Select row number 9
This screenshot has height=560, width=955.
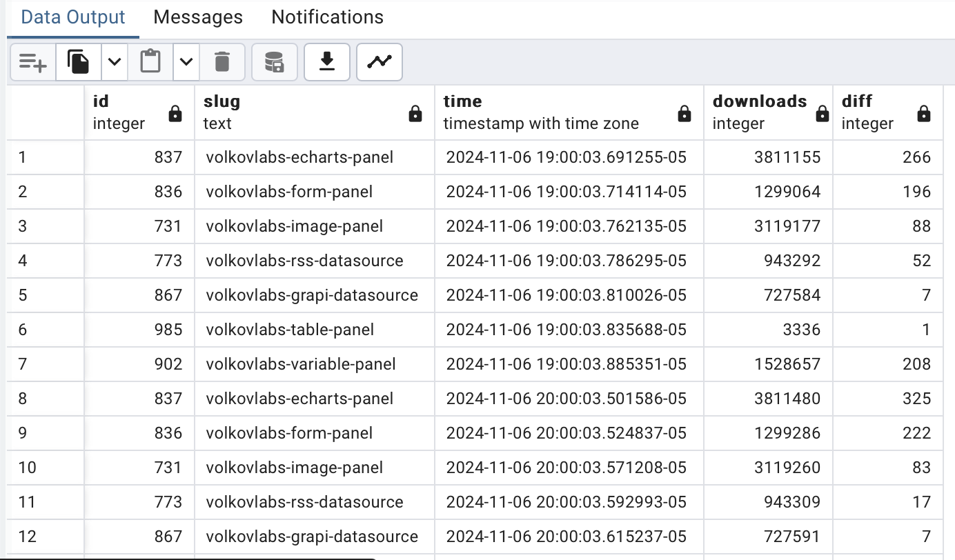tap(46, 433)
